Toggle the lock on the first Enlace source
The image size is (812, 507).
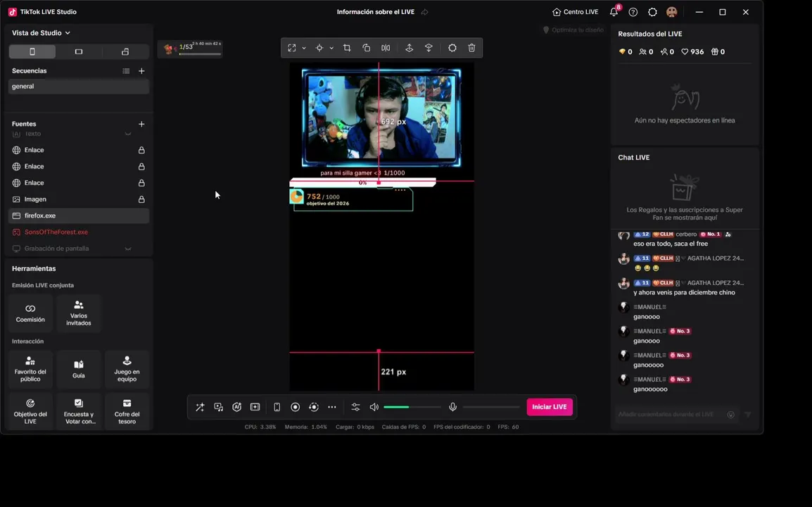tap(141, 150)
